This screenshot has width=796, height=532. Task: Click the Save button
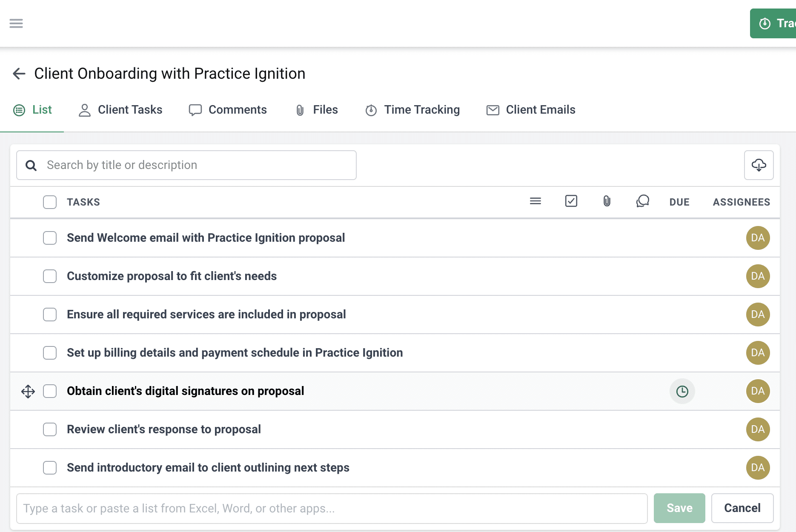(679, 508)
